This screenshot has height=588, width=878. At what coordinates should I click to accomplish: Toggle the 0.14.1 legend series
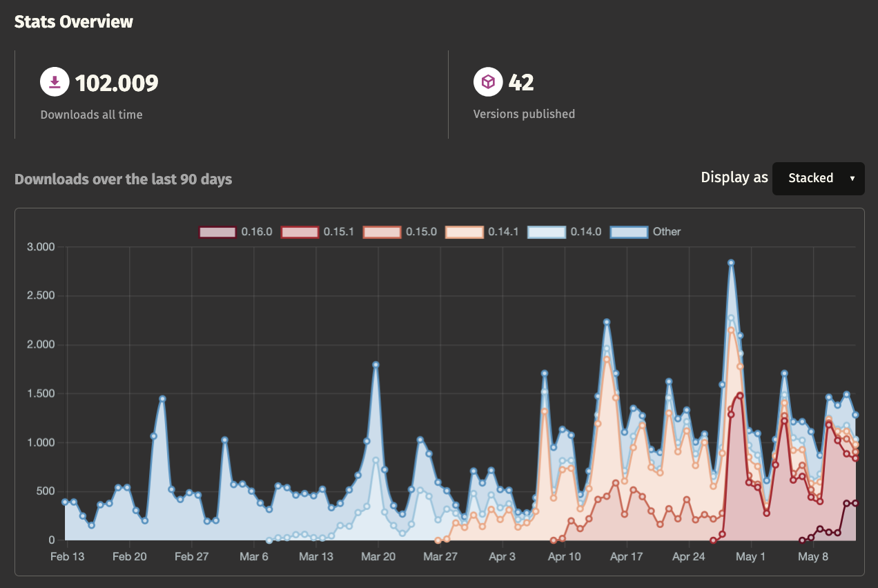tap(482, 232)
